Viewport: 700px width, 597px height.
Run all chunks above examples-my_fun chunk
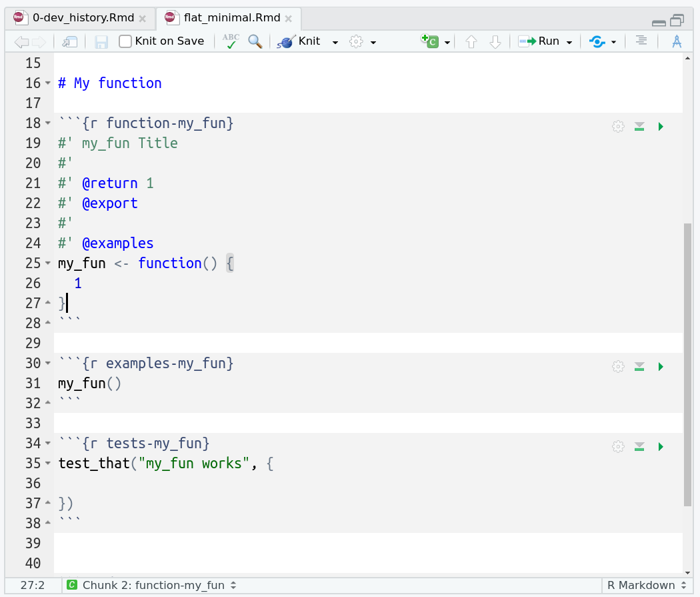[x=639, y=367]
